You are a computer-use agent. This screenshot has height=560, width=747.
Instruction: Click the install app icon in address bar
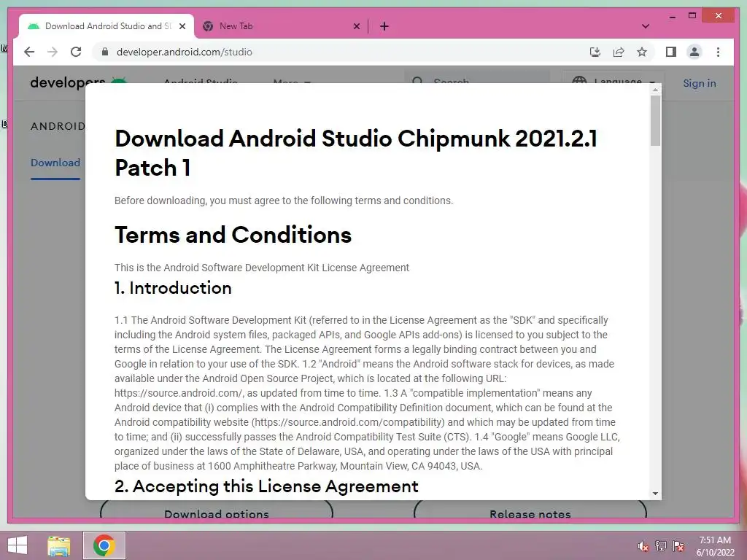(x=595, y=52)
